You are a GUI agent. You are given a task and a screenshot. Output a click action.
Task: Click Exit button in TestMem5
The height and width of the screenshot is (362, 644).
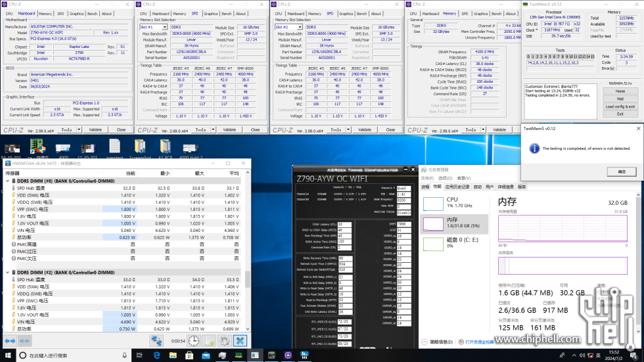coord(620,114)
